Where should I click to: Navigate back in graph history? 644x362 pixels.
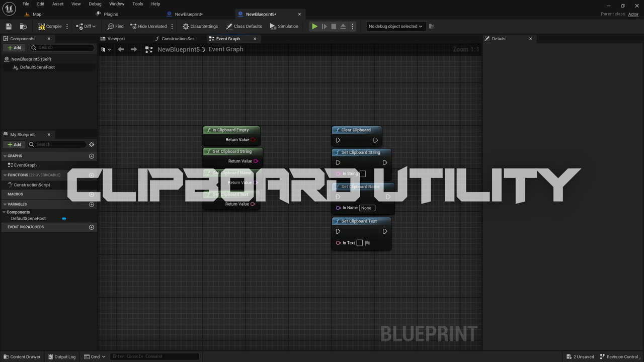click(121, 49)
